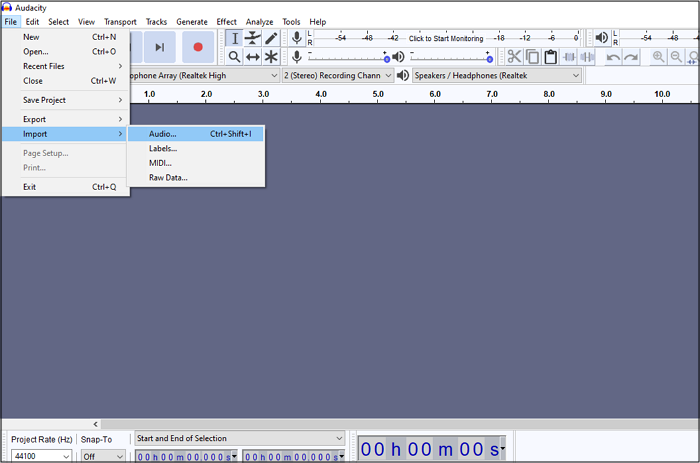Open the Speakers / Headphones playback device dropdown
Viewport: 700px width, 463px height.
point(497,75)
